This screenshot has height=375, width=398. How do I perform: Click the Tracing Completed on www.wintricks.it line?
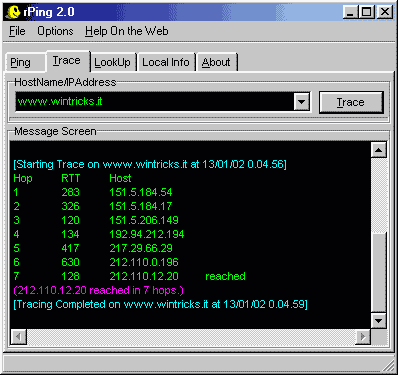click(160, 304)
